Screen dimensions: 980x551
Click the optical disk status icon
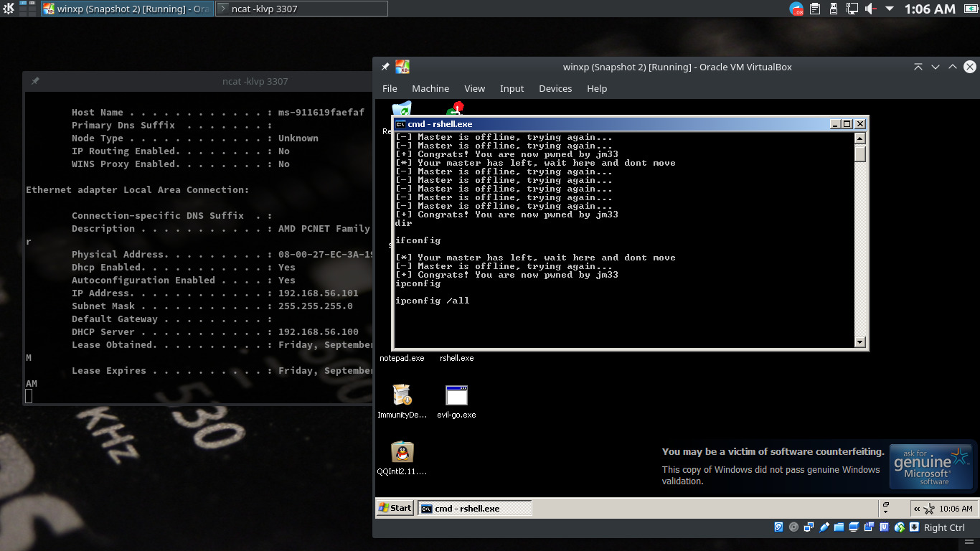793,527
